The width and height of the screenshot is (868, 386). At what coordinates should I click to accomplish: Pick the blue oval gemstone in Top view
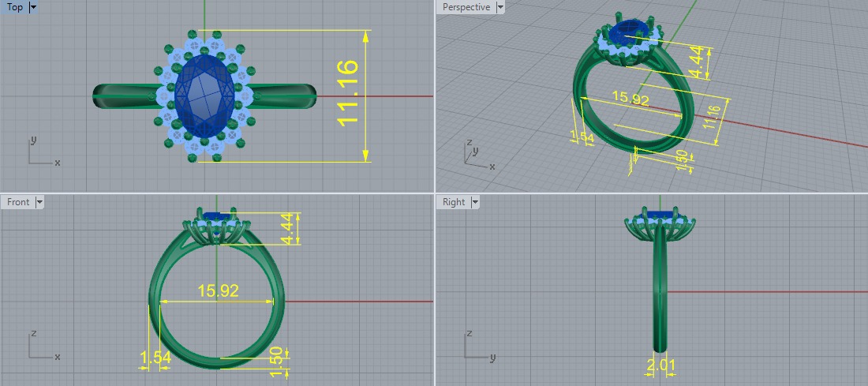tap(205, 96)
